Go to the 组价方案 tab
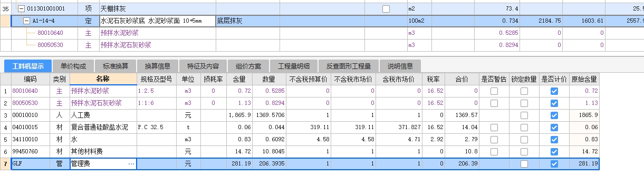Image resolution: width=644 pixels, height=195 pixels. 248,66
